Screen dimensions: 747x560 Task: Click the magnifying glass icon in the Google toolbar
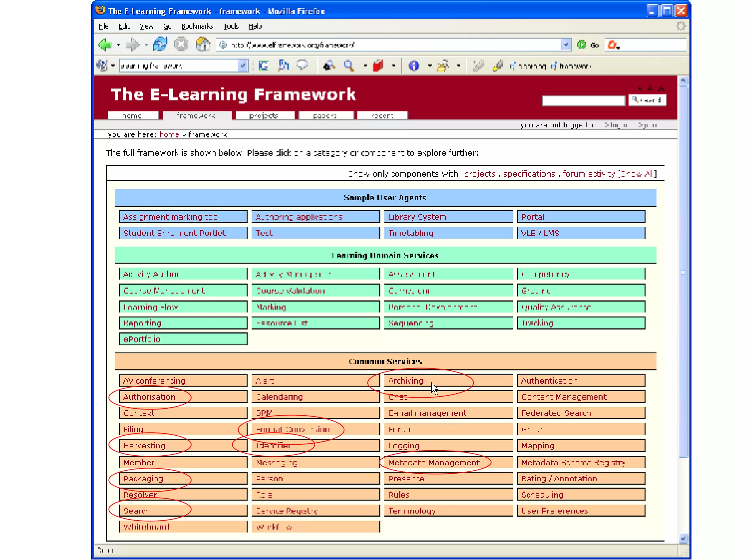point(349,66)
